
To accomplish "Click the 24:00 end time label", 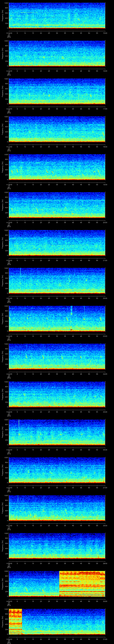I will [105, 374].
